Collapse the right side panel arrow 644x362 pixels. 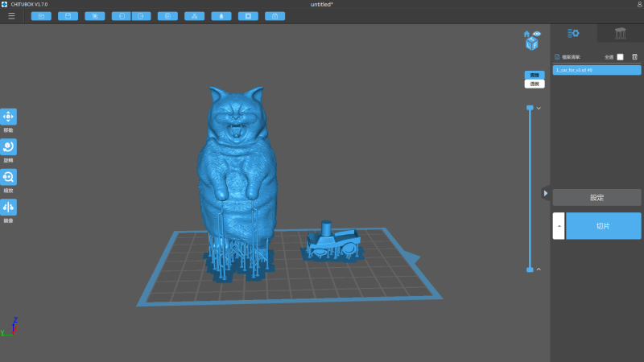[x=546, y=193]
